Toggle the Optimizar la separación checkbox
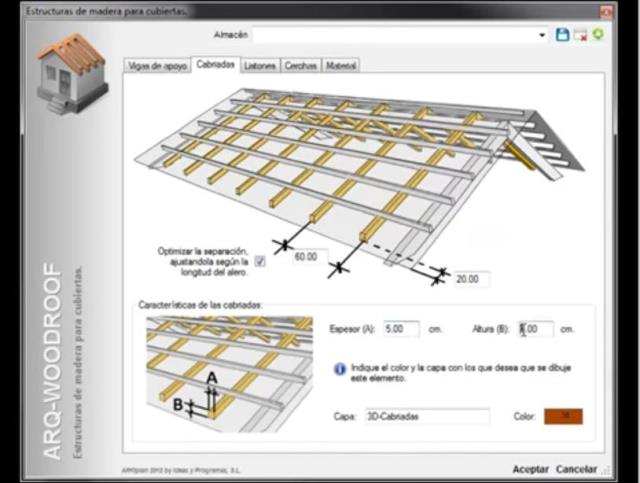Image resolution: width=640 pixels, height=483 pixels. [260, 261]
